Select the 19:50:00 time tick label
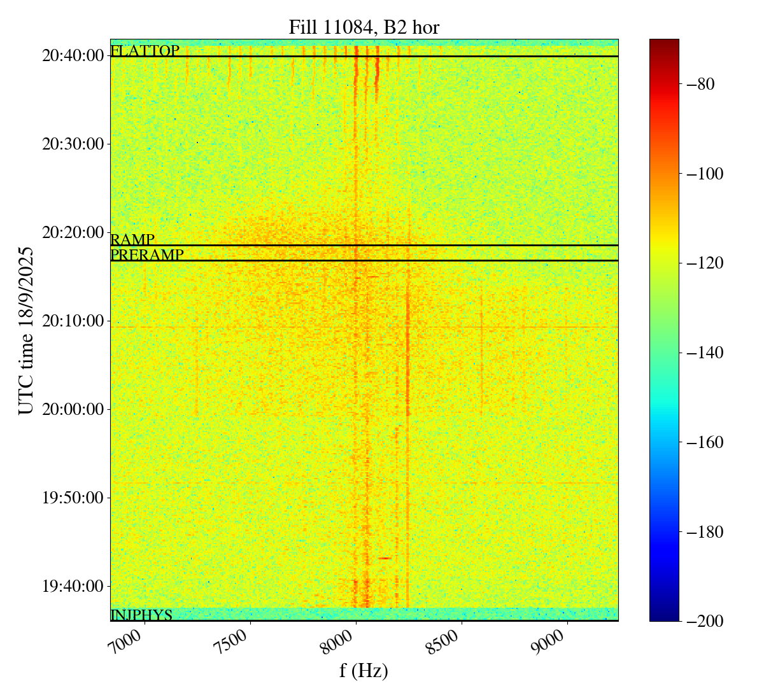Image resolution: width=764 pixels, height=700 pixels. [73, 498]
